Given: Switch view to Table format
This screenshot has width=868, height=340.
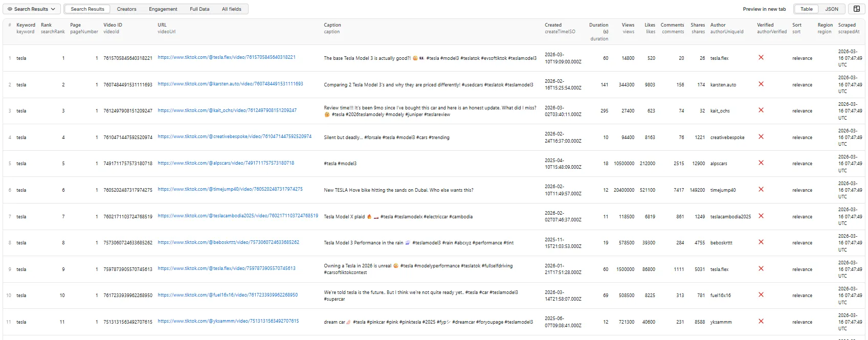Looking at the screenshot, I should click(x=807, y=9).
